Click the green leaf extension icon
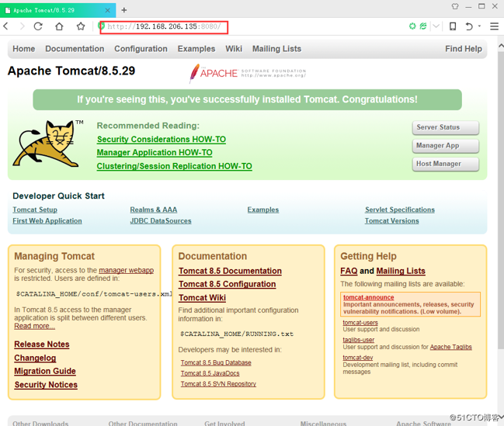Image resolution: width=504 pixels, height=426 pixels. coord(423,26)
